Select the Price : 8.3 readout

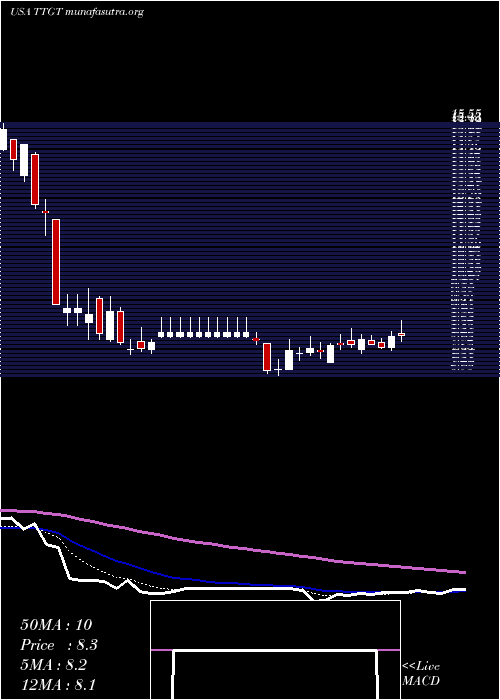click(x=58, y=645)
